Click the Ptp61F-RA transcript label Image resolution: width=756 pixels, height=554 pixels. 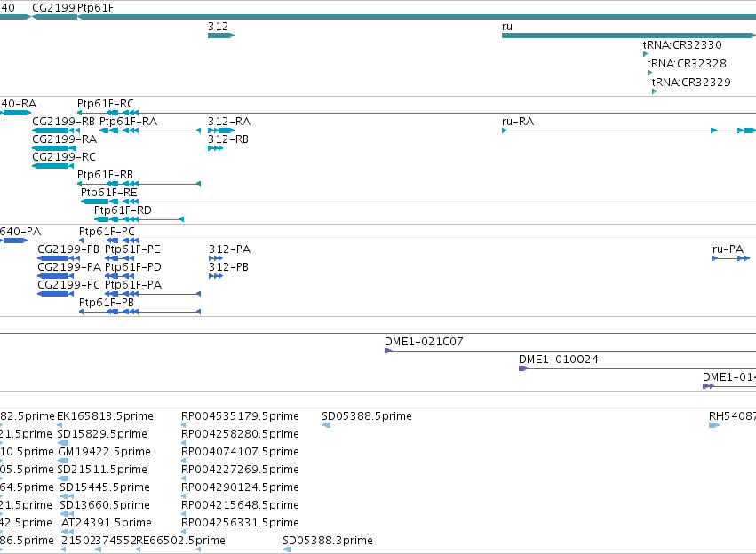[x=128, y=122]
